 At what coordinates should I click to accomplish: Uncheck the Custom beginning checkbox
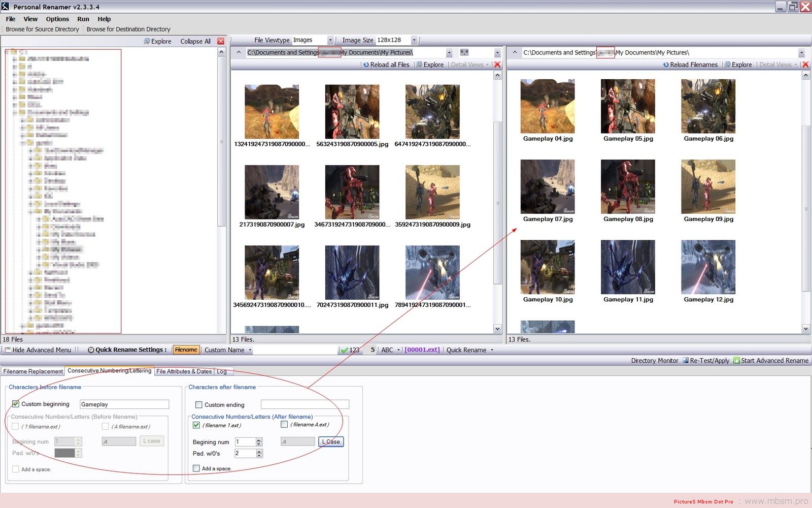[x=16, y=404]
